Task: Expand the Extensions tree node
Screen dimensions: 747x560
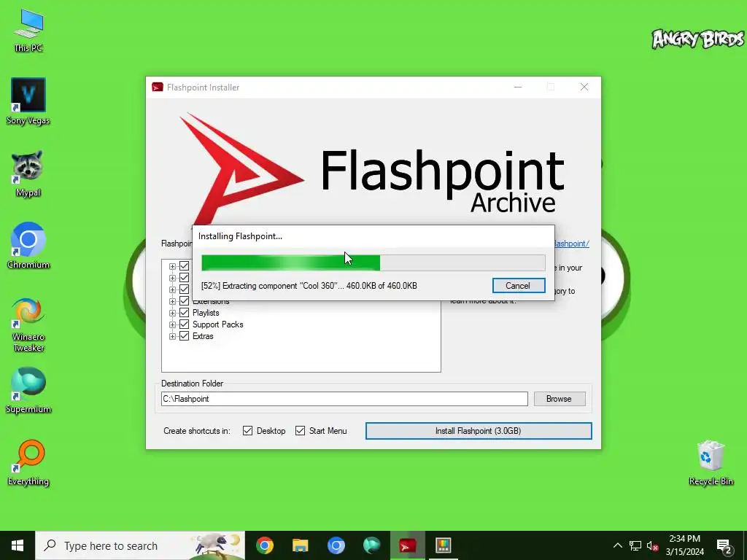Action: [172, 302]
